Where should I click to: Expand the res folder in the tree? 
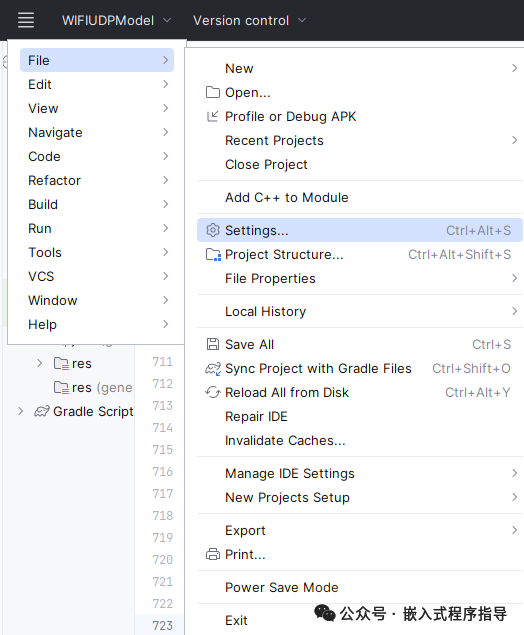tap(39, 363)
